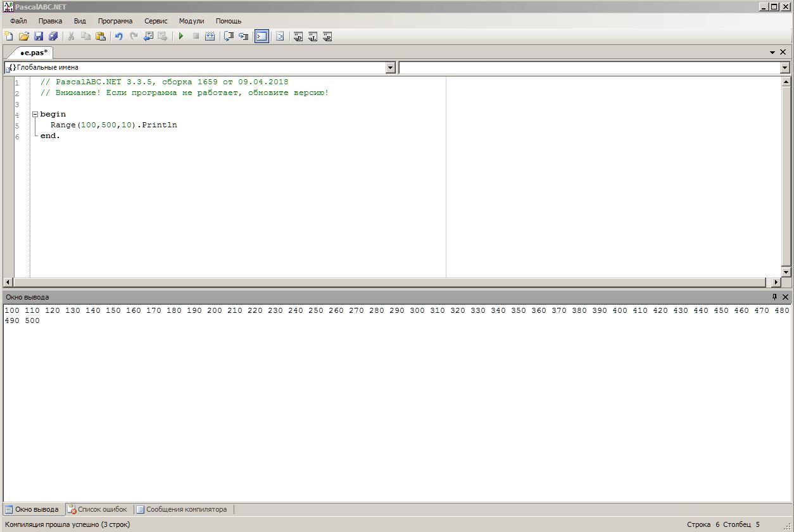
Task: Open the Программа menu
Action: [x=115, y=21]
